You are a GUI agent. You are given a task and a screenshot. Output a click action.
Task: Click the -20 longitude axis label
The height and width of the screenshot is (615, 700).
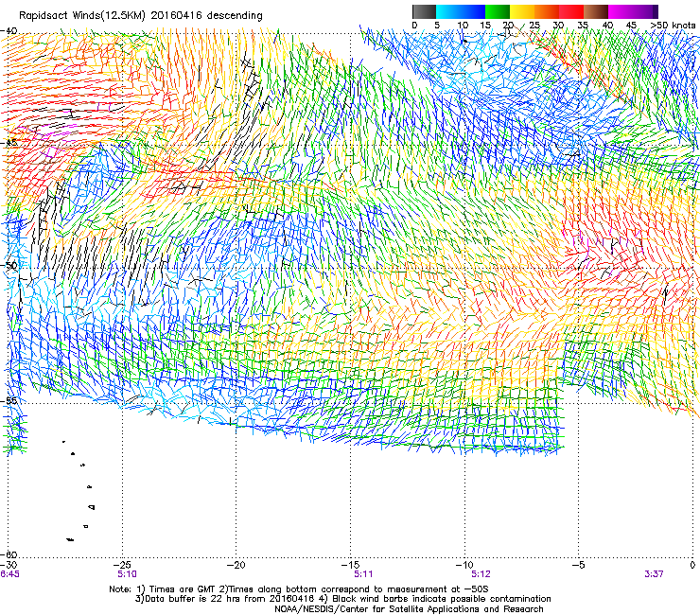click(236, 565)
